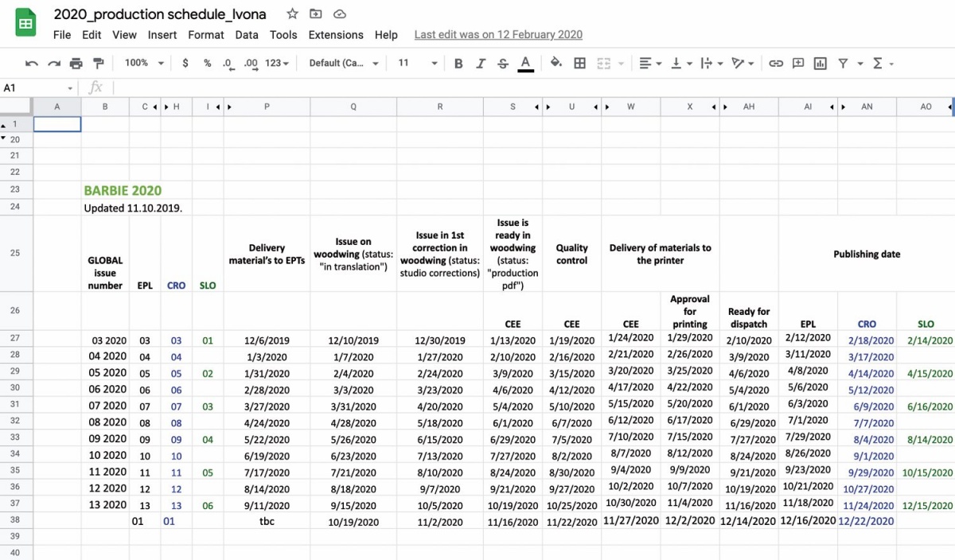Viewport: 955px width, 560px height.
Task: Open the Edit menu
Action: point(92,35)
